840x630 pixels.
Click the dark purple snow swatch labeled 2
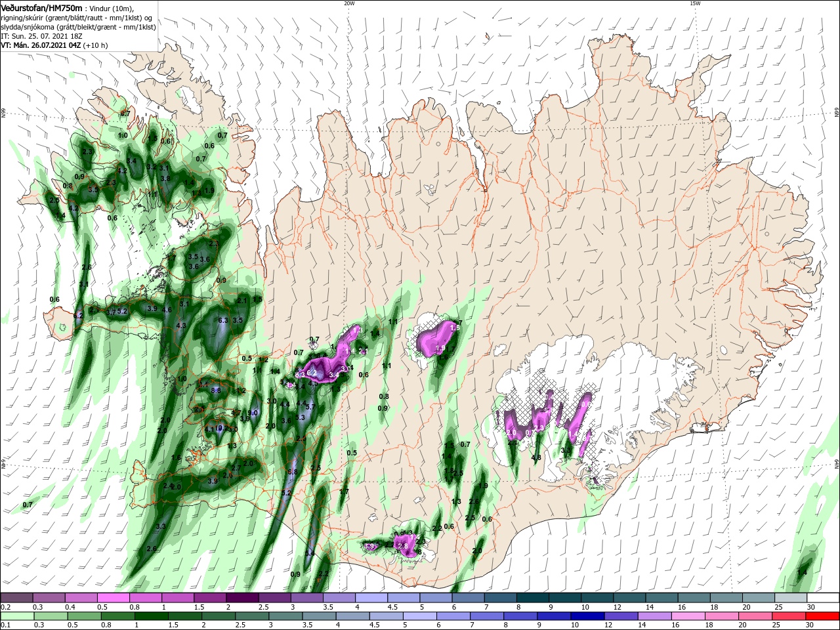[x=242, y=598]
